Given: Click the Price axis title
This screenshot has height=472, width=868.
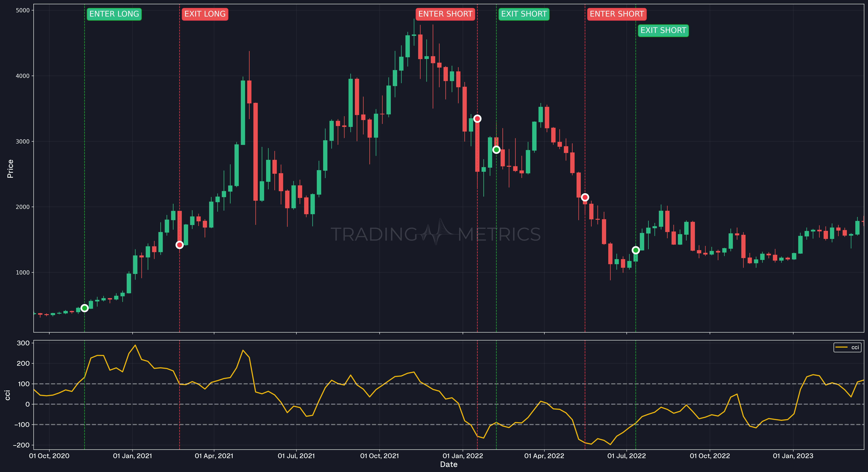Looking at the screenshot, I should (10, 169).
